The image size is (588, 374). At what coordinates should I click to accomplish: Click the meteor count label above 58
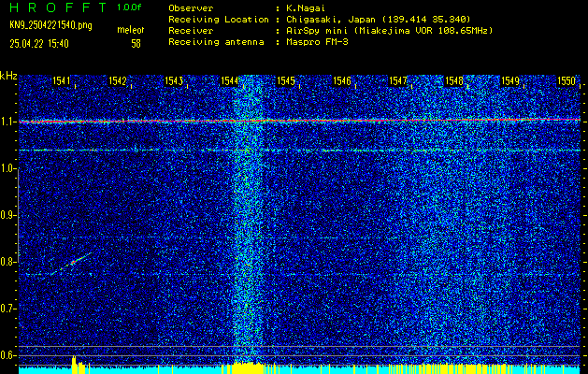[x=131, y=30]
